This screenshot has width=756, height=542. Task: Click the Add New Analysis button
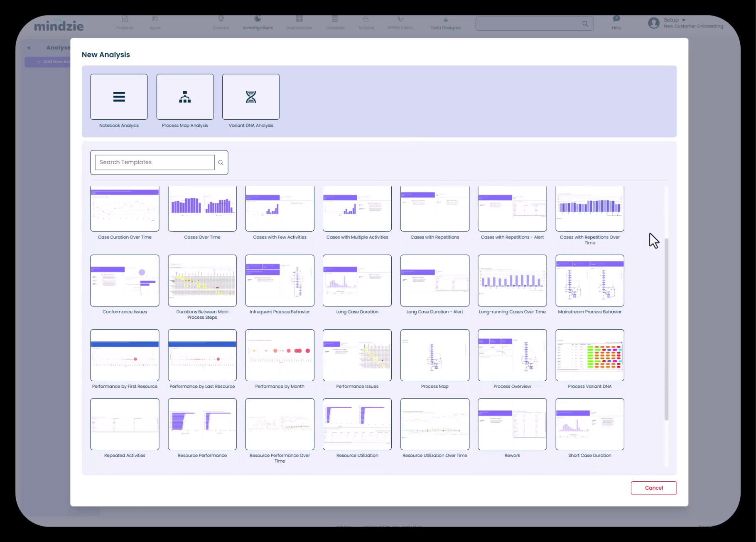[x=48, y=62]
